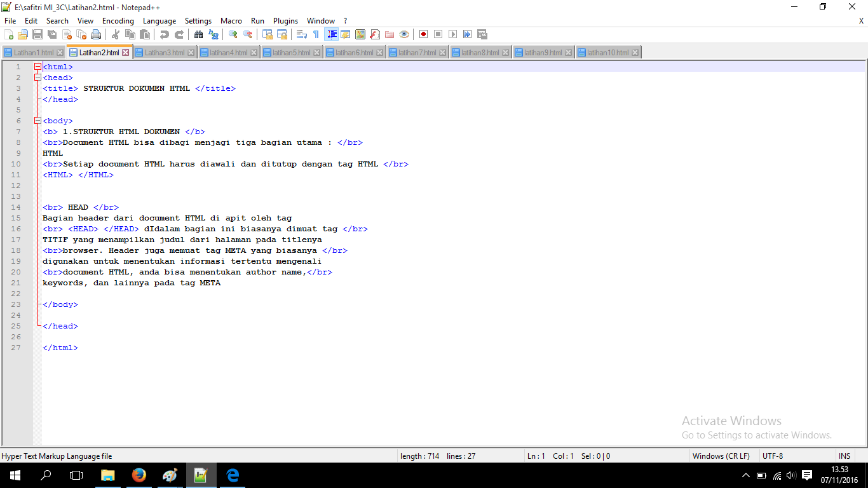The height and width of the screenshot is (488, 868).
Task: Open the Plugins menu
Action: point(285,20)
